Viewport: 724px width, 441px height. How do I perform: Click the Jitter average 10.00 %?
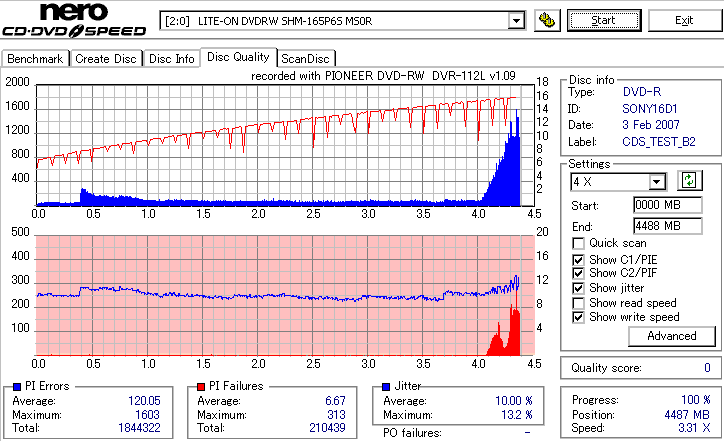click(x=514, y=401)
